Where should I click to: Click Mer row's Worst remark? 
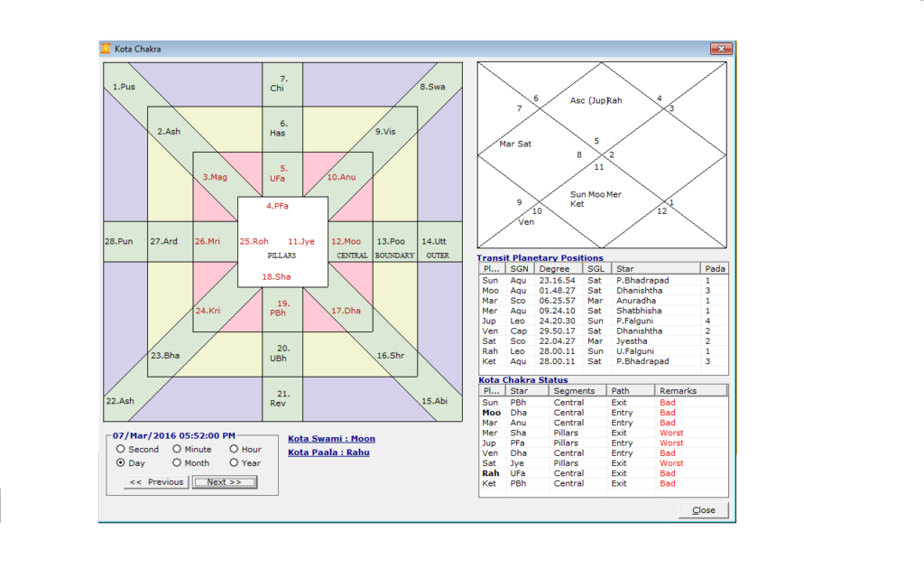671,433
